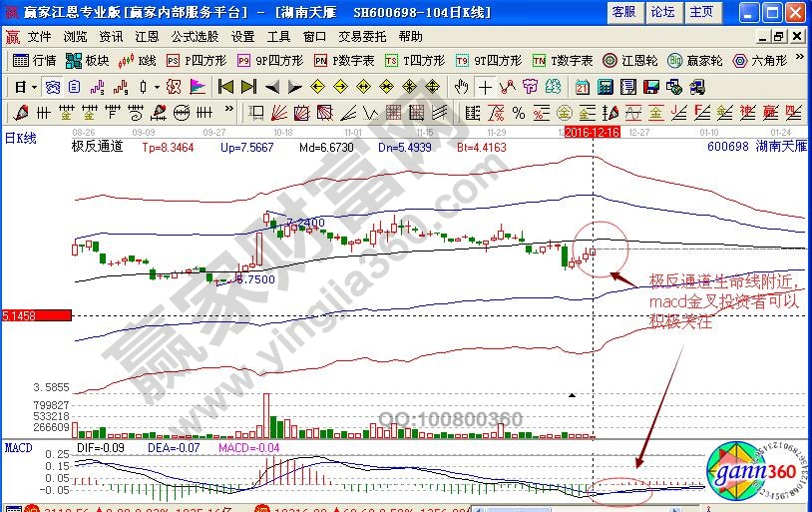The height and width of the screenshot is (512, 812).
Task: Click the red 5.1458 price marker
Action: [x=36, y=315]
